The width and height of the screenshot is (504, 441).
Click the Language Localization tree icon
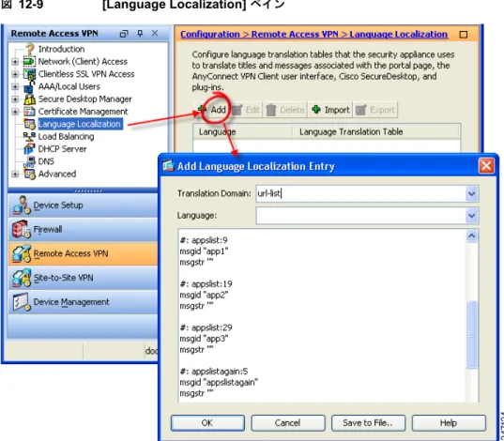[29, 124]
